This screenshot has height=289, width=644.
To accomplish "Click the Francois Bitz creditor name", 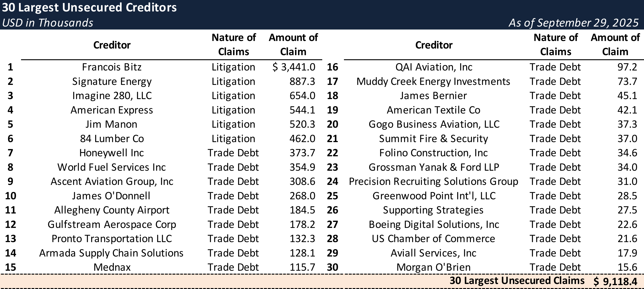I will coord(112,67).
